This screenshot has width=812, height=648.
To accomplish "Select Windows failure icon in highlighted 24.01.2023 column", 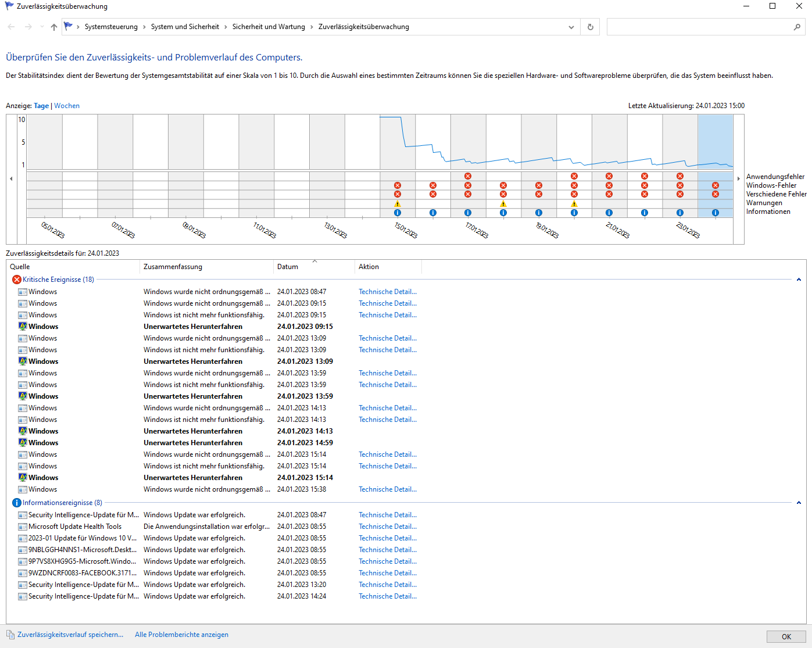I will tap(716, 185).
